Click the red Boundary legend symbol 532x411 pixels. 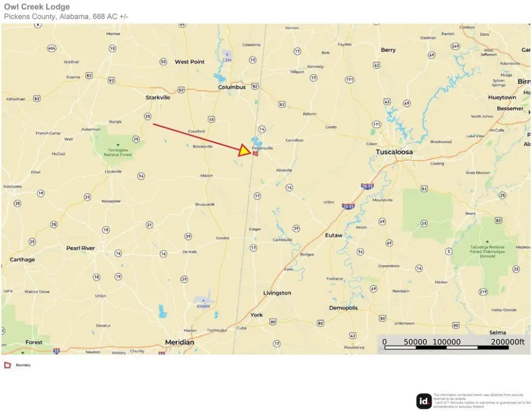(7, 365)
